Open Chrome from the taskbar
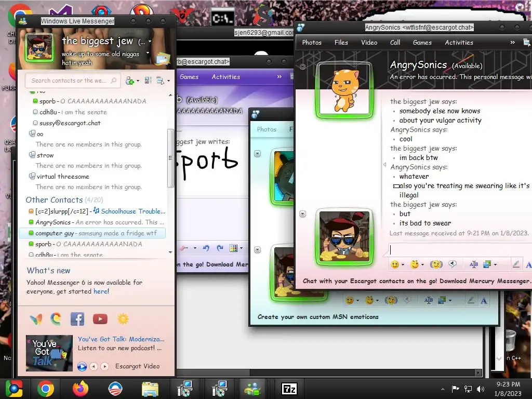This screenshot has width=532, height=399. coord(46,389)
